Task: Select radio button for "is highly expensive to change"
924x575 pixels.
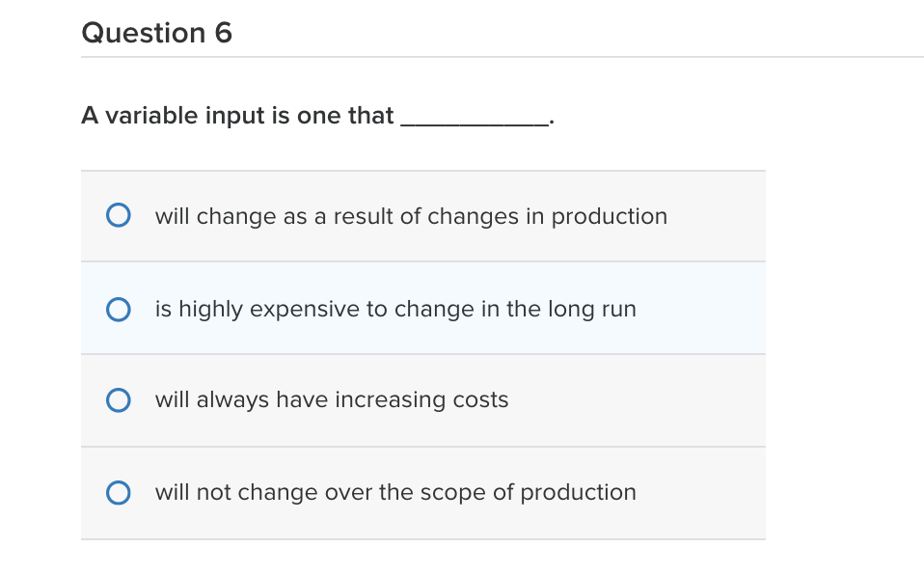Action: click(118, 309)
